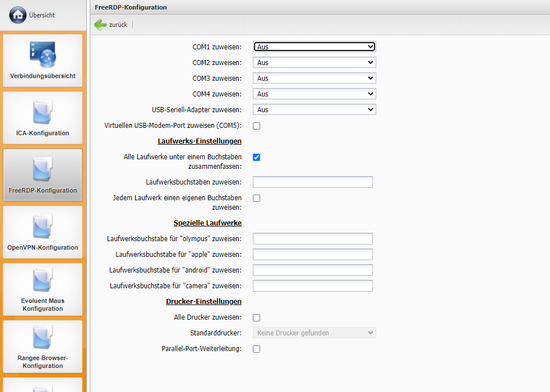Open Verbindungsübersicht monitor icon
This screenshot has height=392, width=550.
43,54
